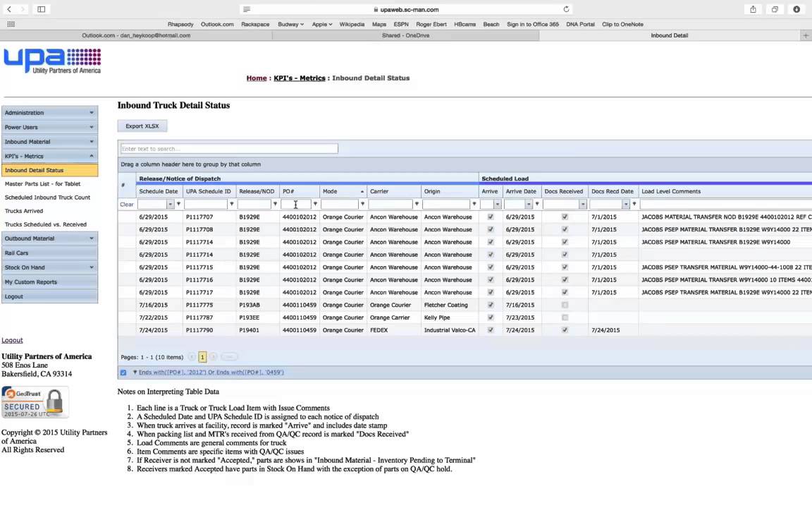Viewport: 812px width, 508px height.
Task: Open the Arrive filter dropdown
Action: pyautogui.click(x=497, y=204)
